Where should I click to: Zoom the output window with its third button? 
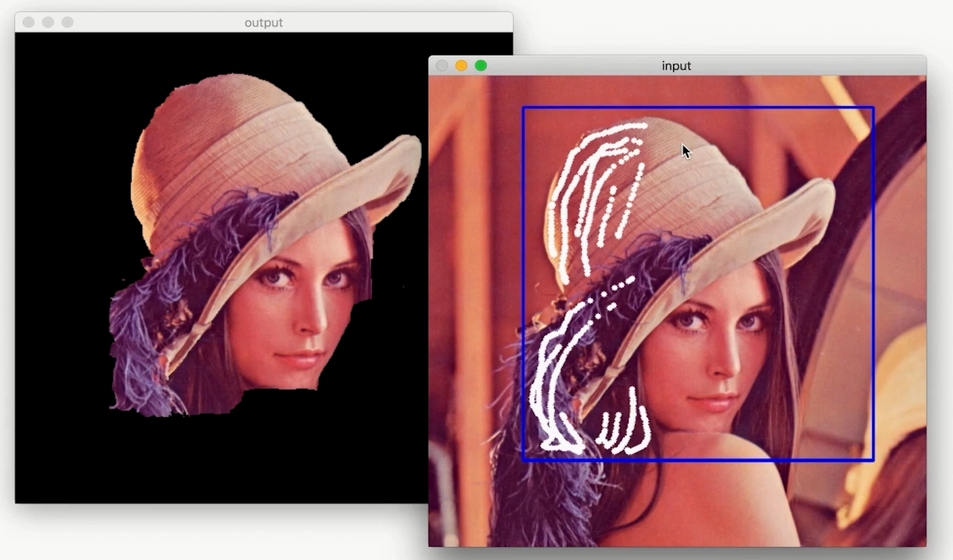(68, 23)
